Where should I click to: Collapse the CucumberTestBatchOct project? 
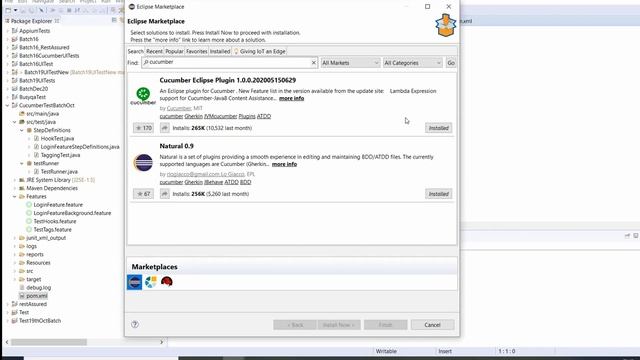point(7,105)
